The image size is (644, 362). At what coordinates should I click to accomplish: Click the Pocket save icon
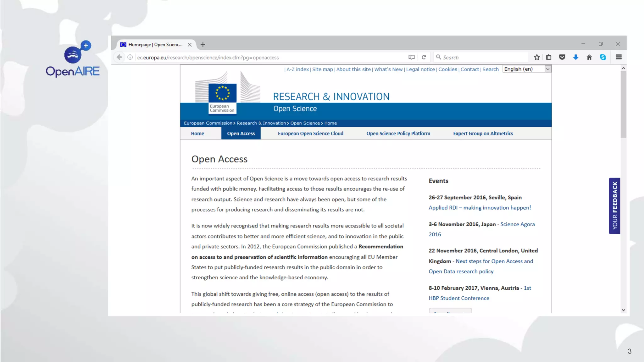pos(562,57)
